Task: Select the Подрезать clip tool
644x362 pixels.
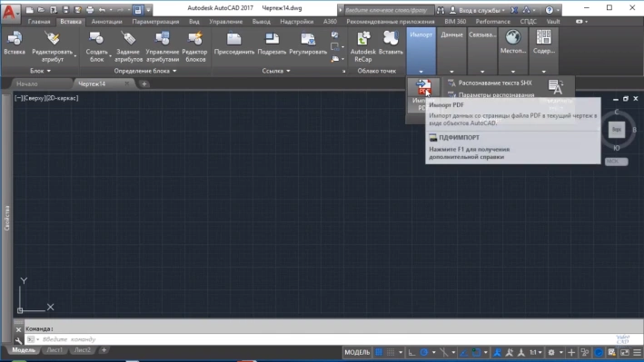Action: point(272,44)
